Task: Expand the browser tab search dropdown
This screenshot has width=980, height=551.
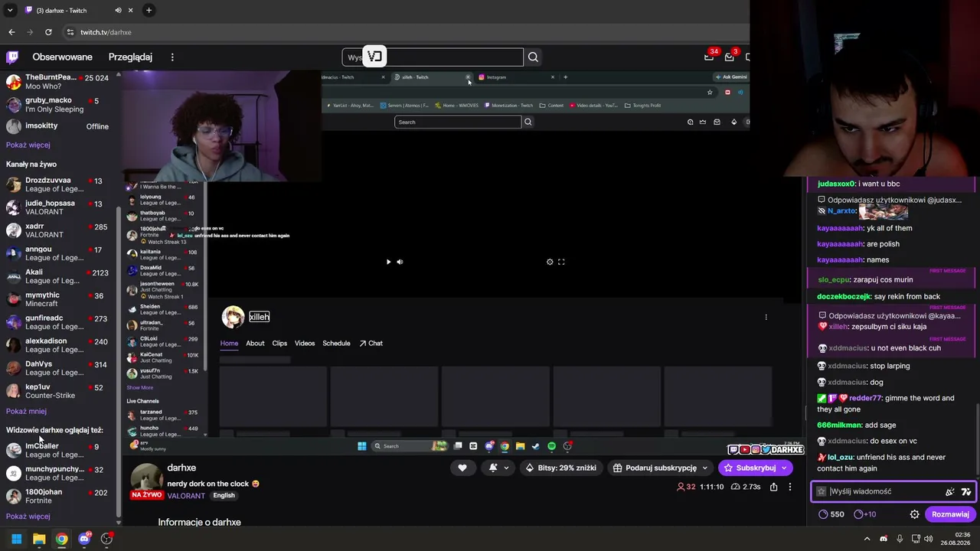Action: pyautogui.click(x=10, y=11)
